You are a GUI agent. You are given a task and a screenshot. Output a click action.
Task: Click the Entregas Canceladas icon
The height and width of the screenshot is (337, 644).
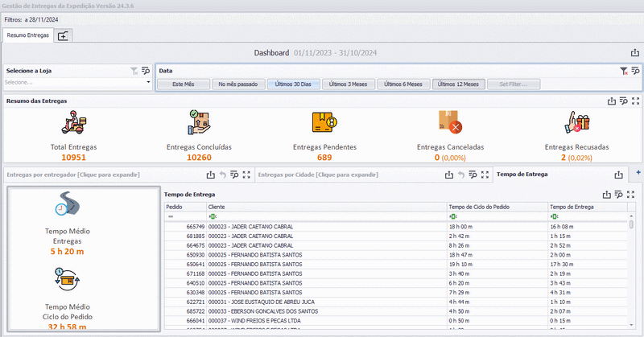(x=450, y=122)
